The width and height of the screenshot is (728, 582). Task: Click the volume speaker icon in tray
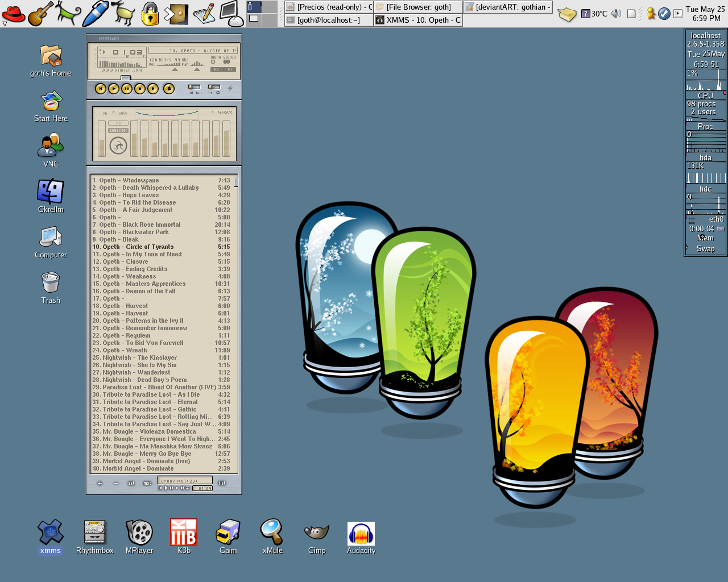(x=616, y=13)
